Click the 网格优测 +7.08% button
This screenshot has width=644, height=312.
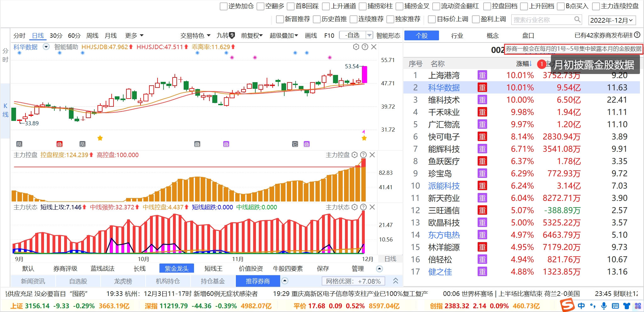click(x=353, y=281)
